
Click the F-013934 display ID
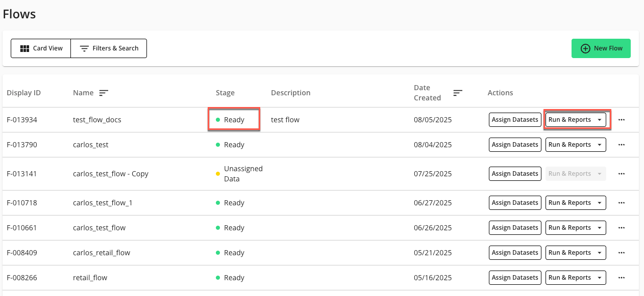click(22, 120)
